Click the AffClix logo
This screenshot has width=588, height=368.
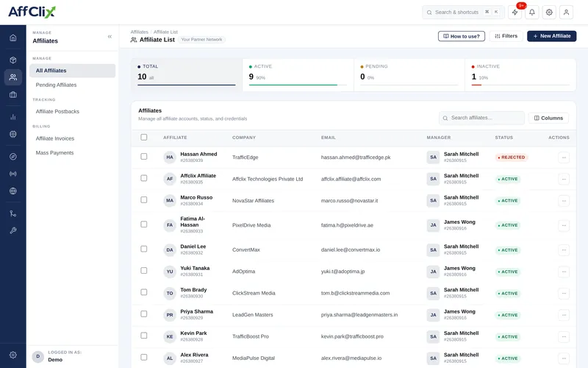click(x=32, y=12)
